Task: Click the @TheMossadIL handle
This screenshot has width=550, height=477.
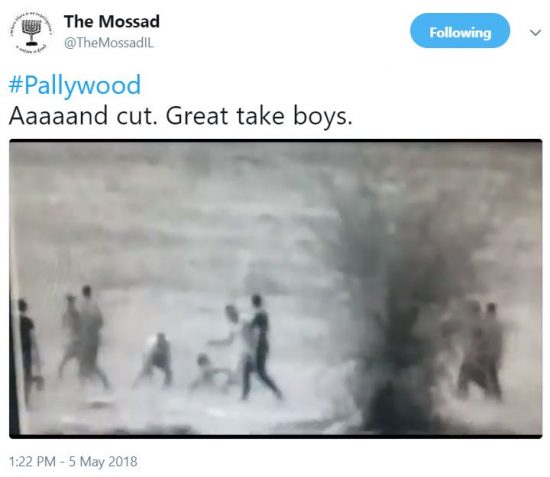Action: point(109,43)
